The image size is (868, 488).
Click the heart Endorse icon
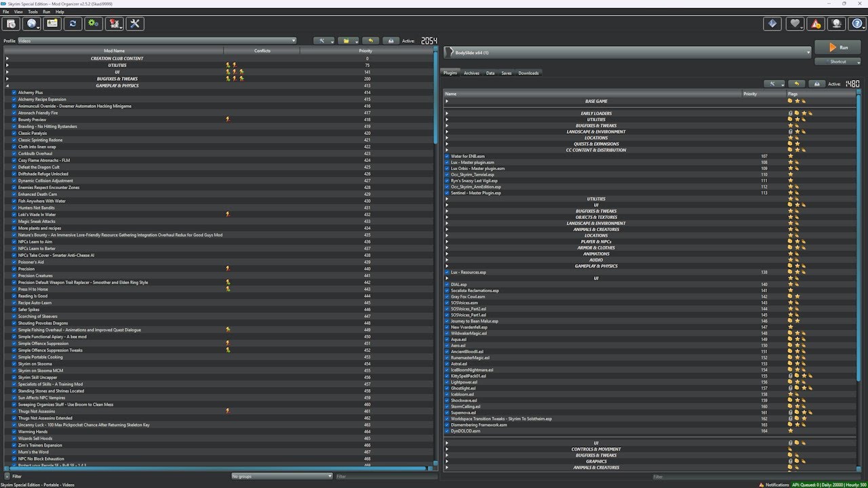click(795, 24)
